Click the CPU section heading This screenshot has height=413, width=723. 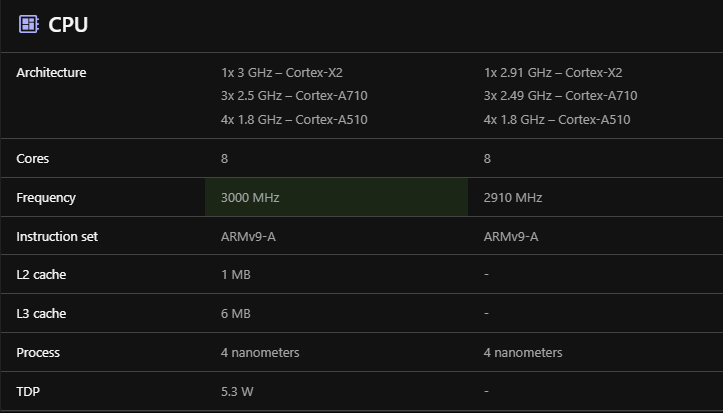[x=68, y=25]
